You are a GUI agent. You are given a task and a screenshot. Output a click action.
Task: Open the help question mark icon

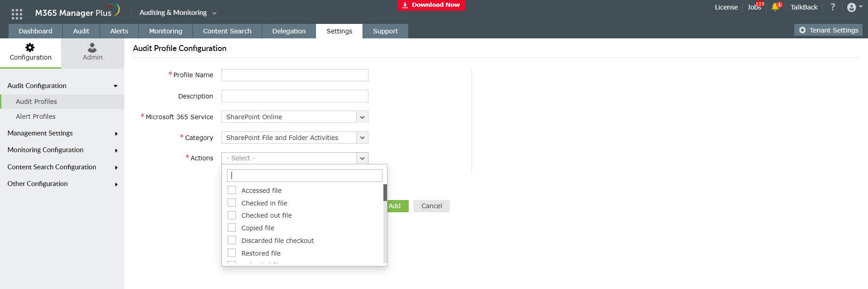832,7
